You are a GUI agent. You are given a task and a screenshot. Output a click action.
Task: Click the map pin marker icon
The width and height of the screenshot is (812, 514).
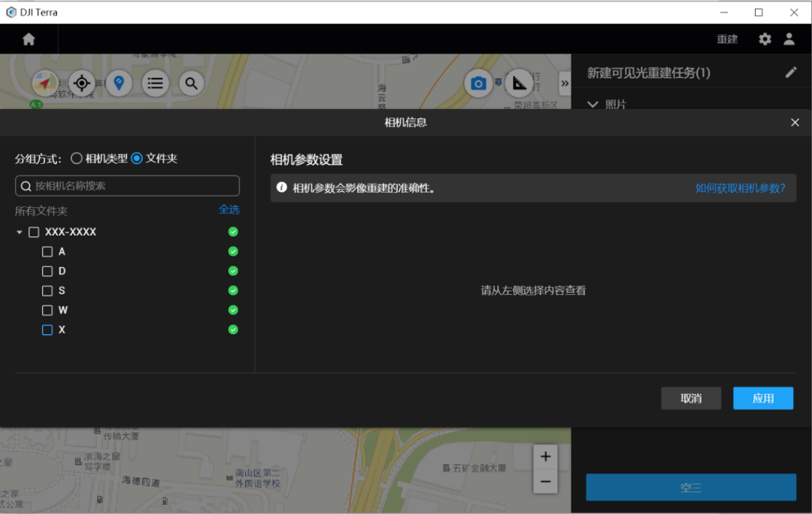[x=119, y=83]
